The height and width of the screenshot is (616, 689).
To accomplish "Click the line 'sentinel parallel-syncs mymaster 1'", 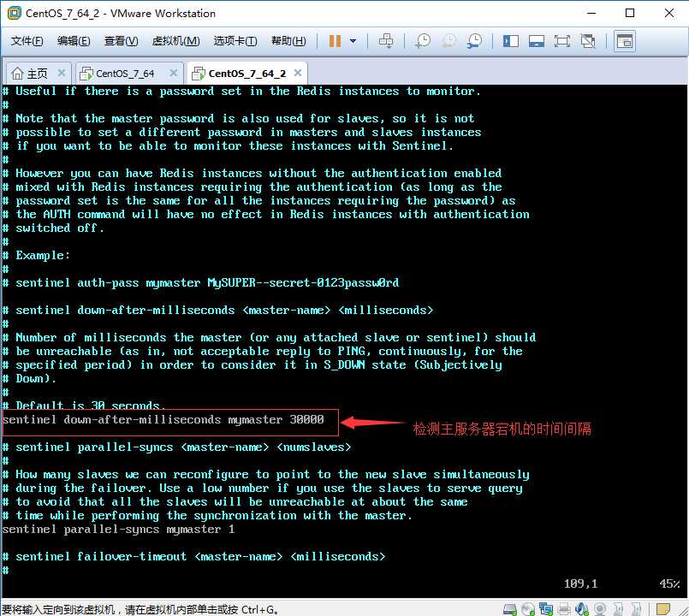I will [x=118, y=529].
